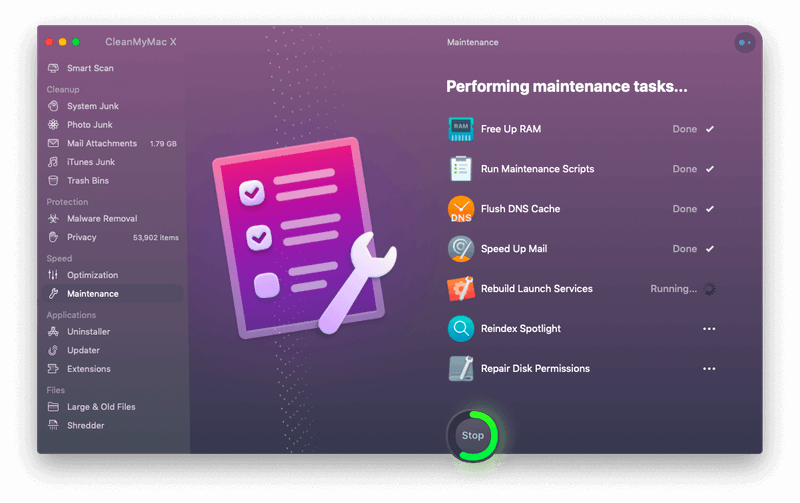The width and height of the screenshot is (800, 503).
Task: Click the iTunes Junk music note icon
Action: coord(53,162)
